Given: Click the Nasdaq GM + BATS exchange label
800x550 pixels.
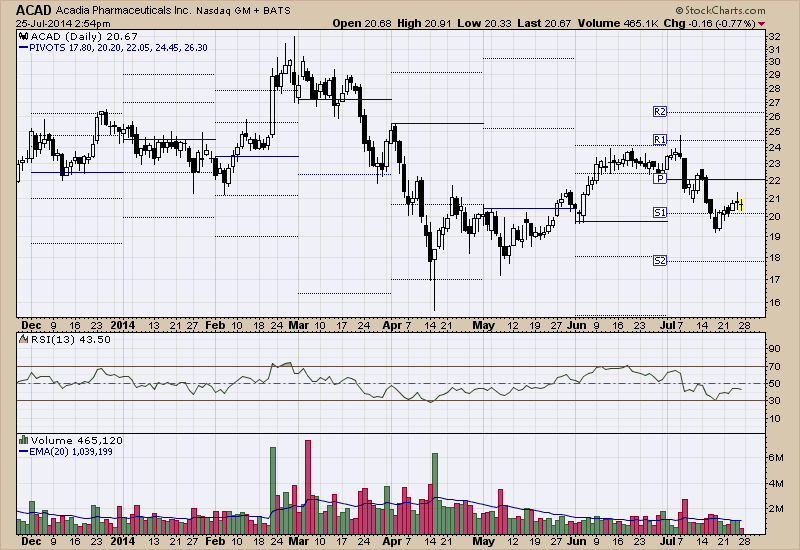Looking at the screenshot, I should click(x=243, y=11).
